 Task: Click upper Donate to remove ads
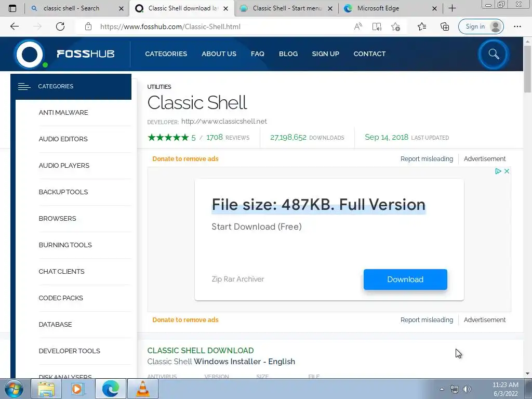(185, 159)
